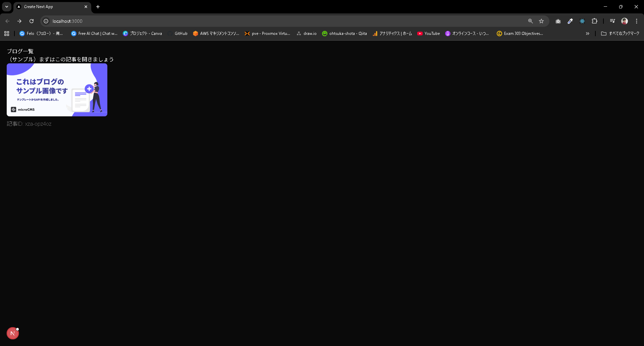Bookmark this page with the star icon
The width and height of the screenshot is (644, 346).
(x=541, y=21)
